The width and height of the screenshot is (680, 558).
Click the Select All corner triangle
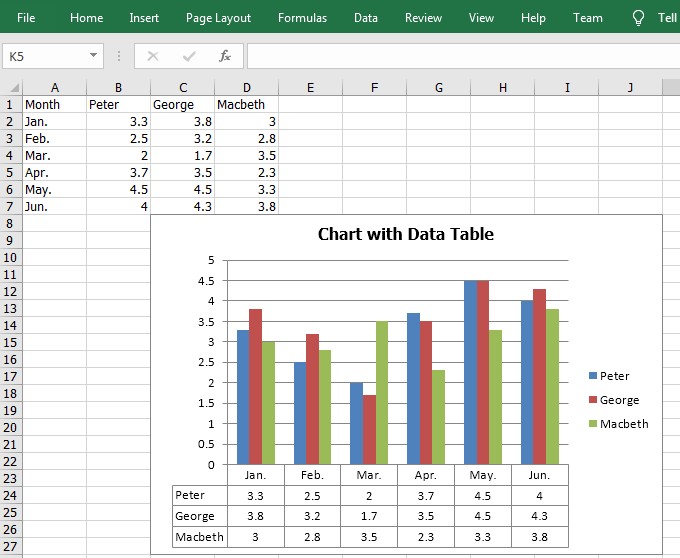14,88
